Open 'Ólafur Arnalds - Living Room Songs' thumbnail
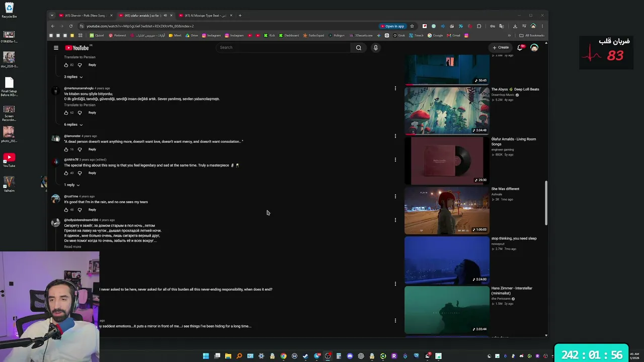The height and width of the screenshot is (362, 644). pos(447,160)
